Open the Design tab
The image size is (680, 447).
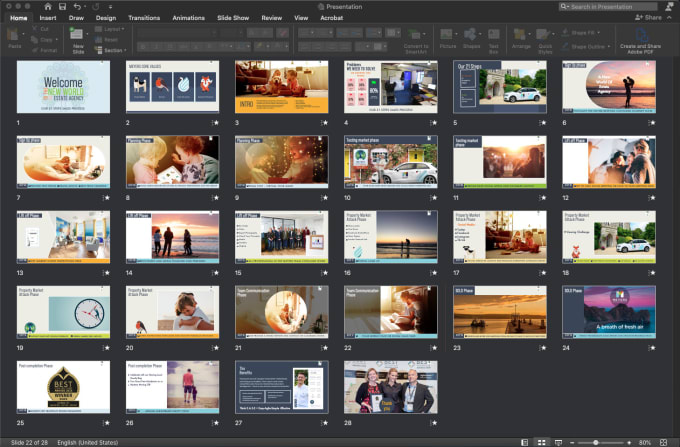[x=106, y=18]
